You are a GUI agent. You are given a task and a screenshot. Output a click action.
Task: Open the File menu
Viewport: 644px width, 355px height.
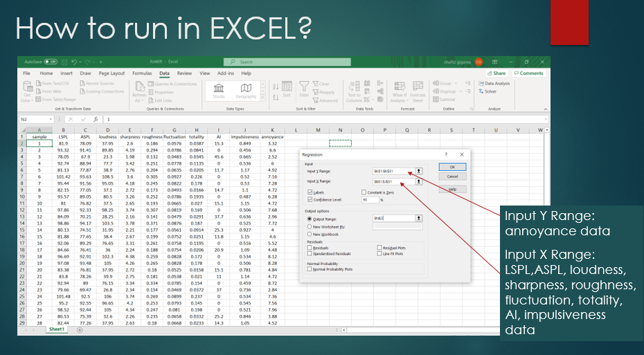27,73
